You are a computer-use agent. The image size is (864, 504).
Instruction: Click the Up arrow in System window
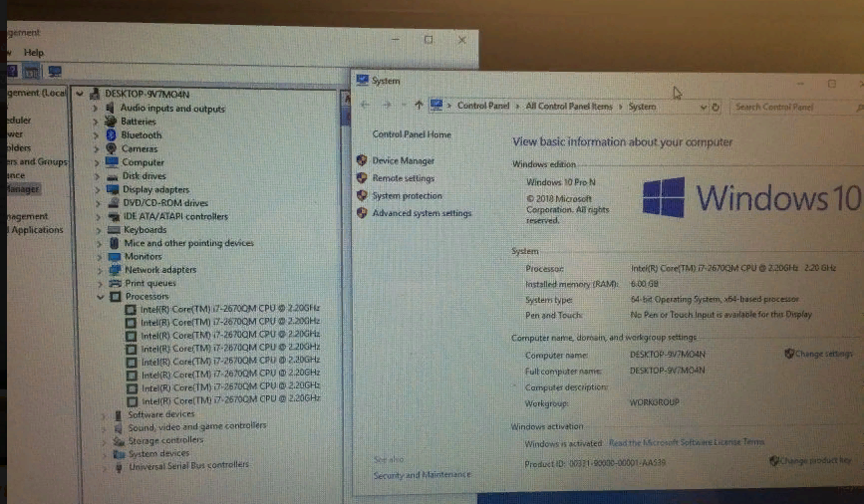pos(419,105)
